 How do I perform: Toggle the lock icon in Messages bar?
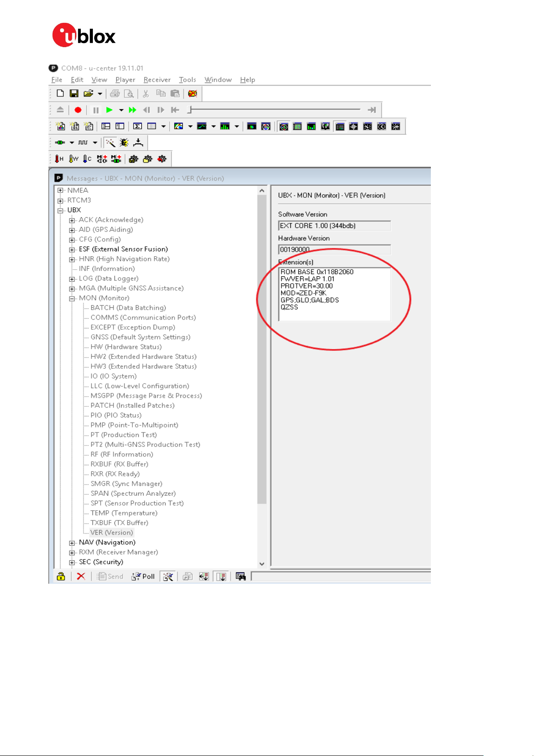[61, 577]
